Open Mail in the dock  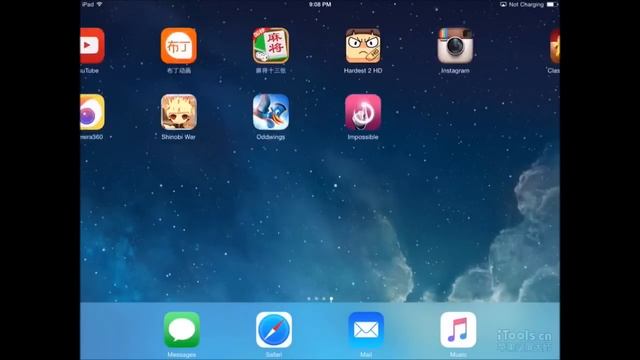tap(366, 330)
